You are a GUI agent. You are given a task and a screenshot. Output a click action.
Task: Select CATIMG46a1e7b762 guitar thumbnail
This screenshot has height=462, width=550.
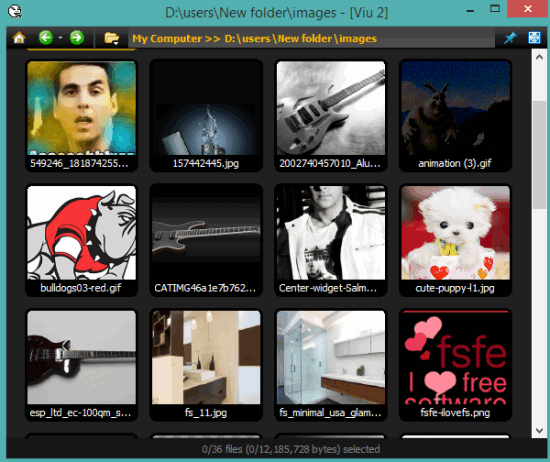coord(206,240)
